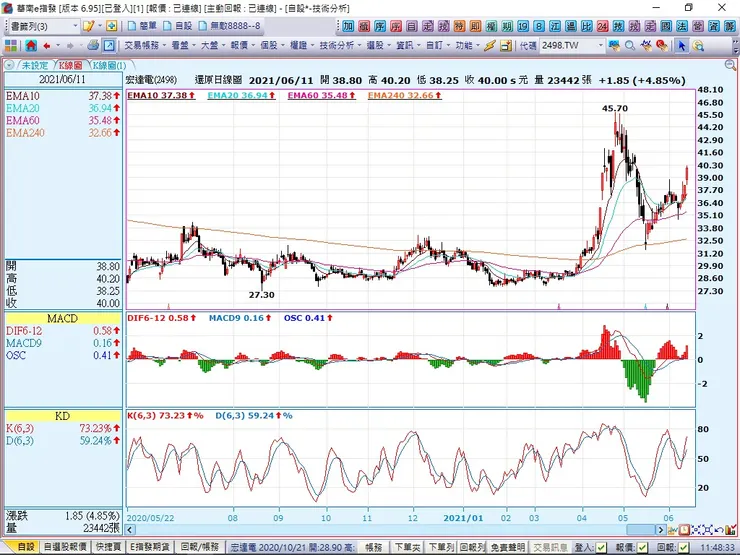The height and width of the screenshot is (555, 740).
Task: Toggle the 報價 status checkbox
Action: tap(642, 547)
